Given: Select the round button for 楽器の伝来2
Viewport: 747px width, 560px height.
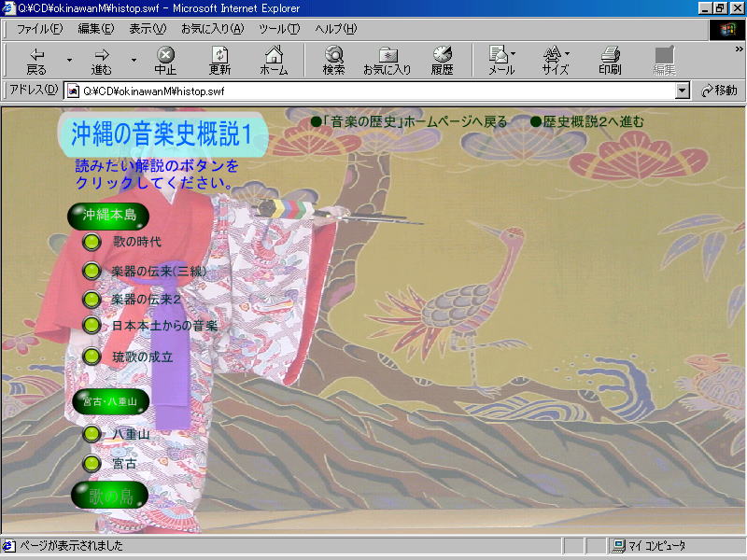Looking at the screenshot, I should pyautogui.click(x=92, y=300).
